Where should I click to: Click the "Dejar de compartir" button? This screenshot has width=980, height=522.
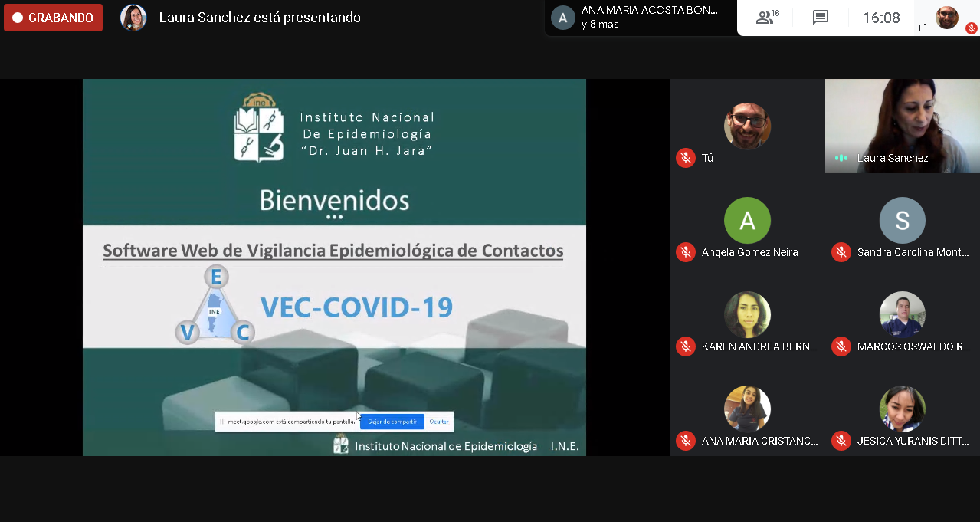392,422
